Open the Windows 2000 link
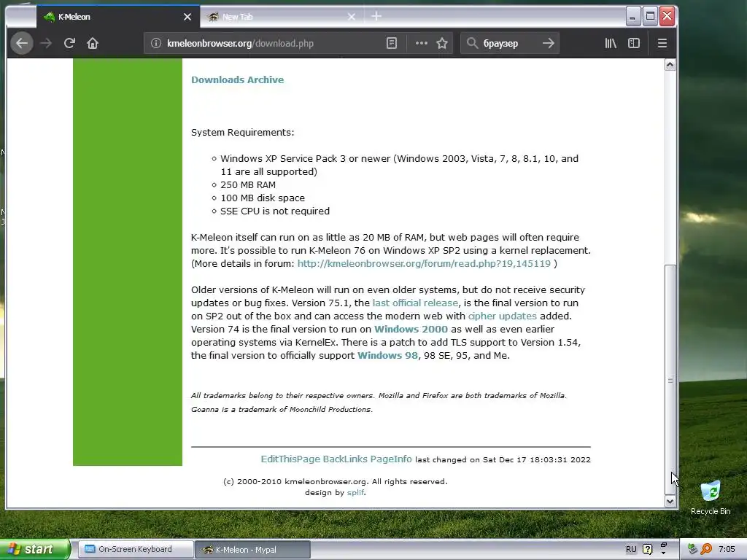 [411, 329]
